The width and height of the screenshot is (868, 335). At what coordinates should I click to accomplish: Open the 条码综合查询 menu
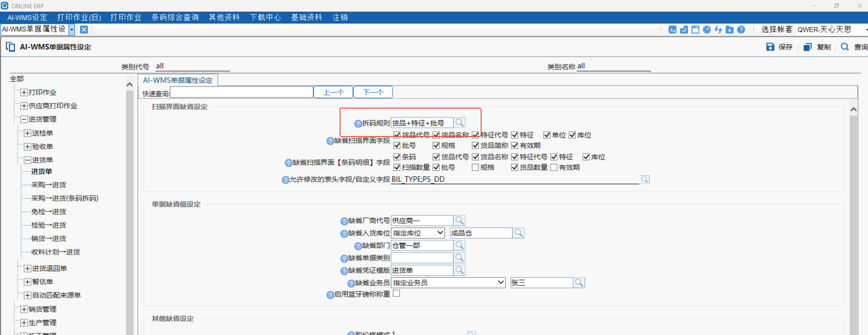175,17
